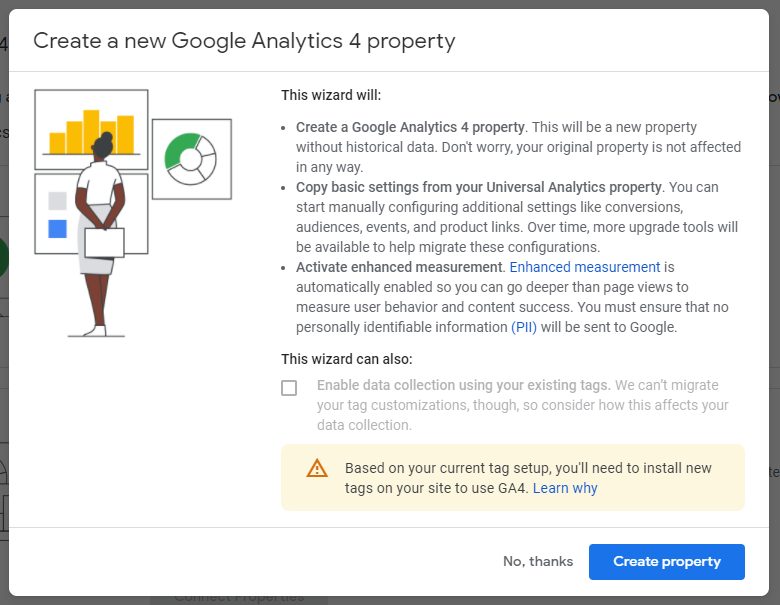Click the Create property button
The height and width of the screenshot is (605, 780).
tap(667, 561)
